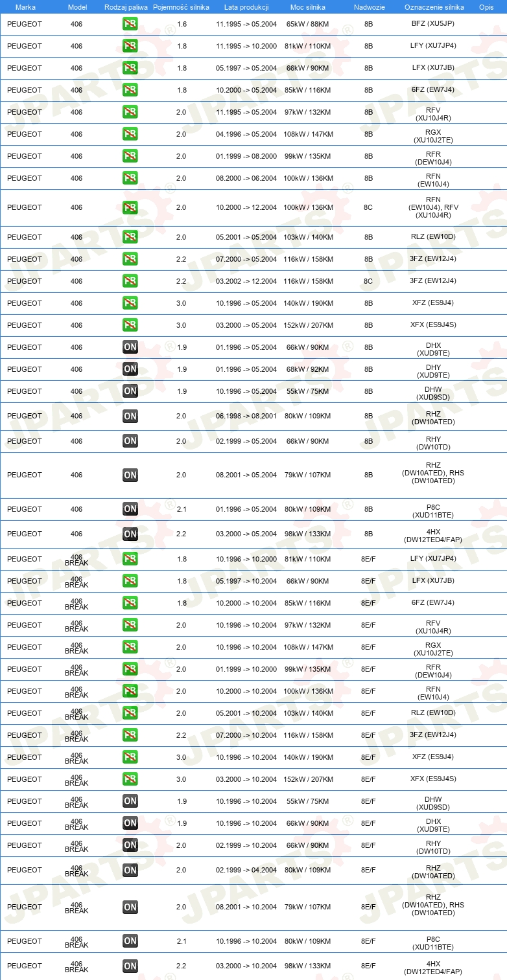Select the RFN (EW10J4), RFV (XU10J4R) engine cell
This screenshot has width=507, height=980.
tap(433, 207)
